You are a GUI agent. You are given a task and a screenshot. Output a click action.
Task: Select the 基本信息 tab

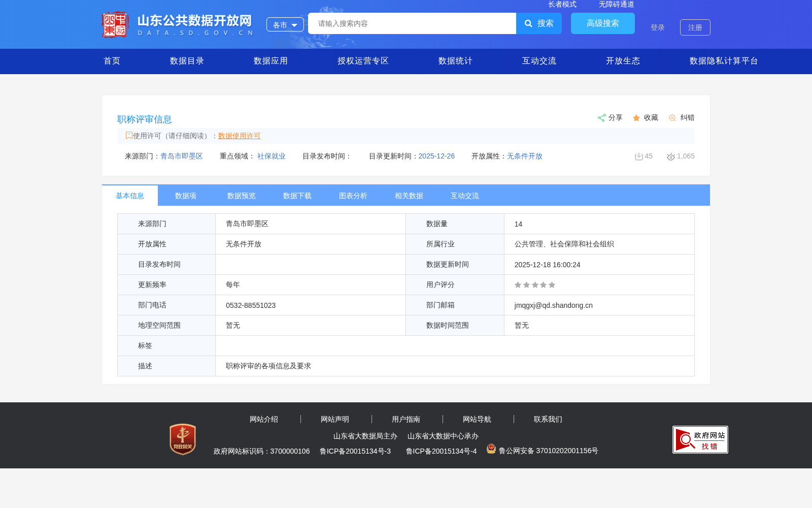[x=130, y=196]
